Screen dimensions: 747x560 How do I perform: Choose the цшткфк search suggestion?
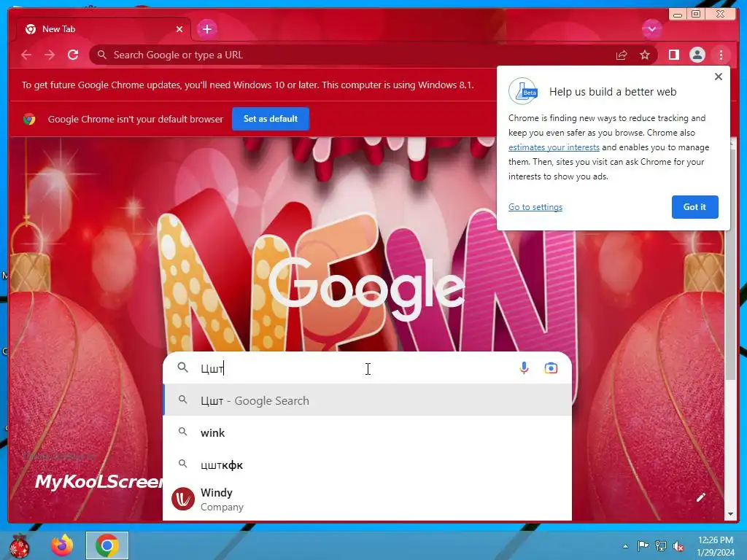click(x=367, y=464)
